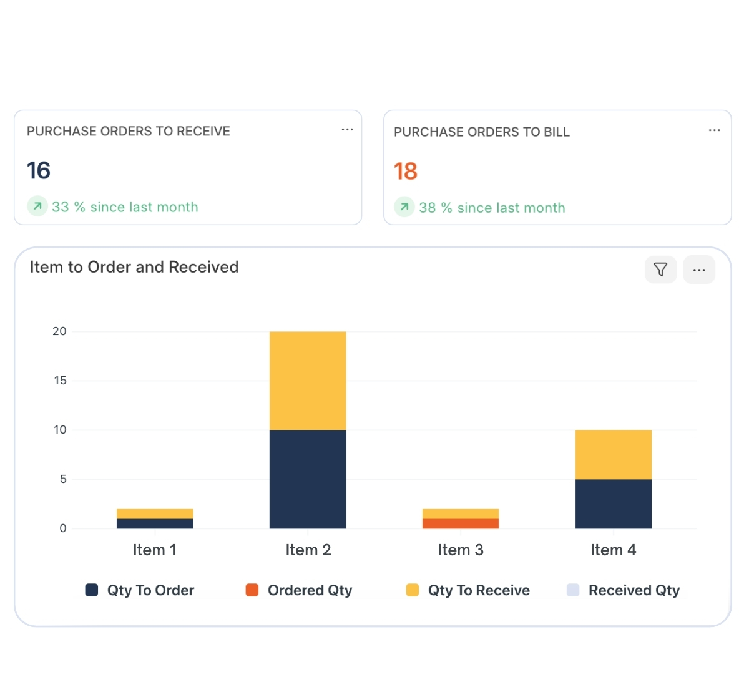Click the Item 1 axis label
749x700 pixels.
point(154,550)
